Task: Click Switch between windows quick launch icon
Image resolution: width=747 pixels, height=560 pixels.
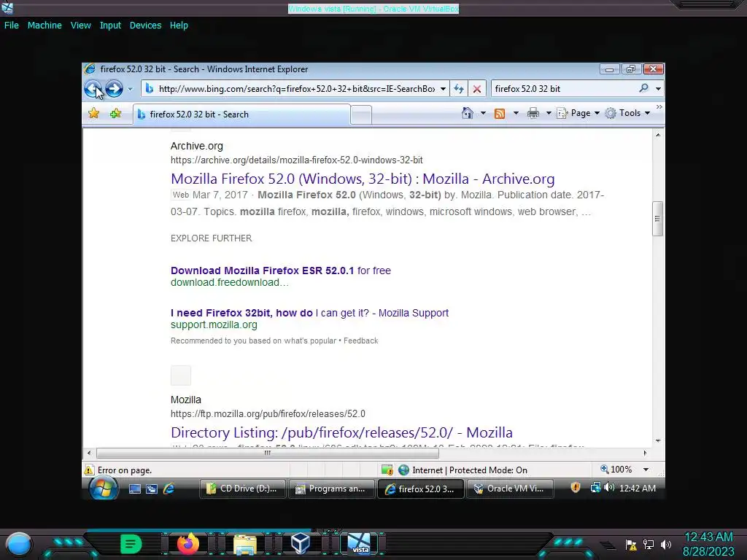Action: tap(152, 489)
